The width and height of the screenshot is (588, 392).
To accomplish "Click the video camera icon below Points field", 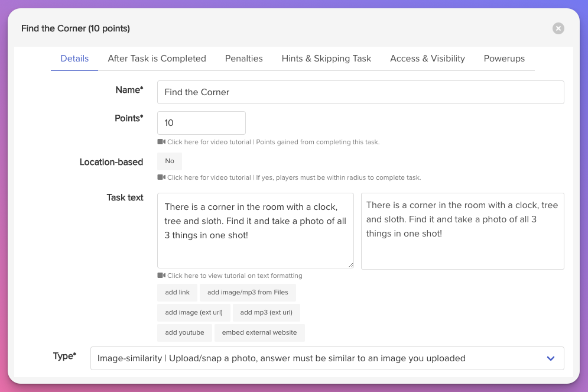I will tap(161, 142).
